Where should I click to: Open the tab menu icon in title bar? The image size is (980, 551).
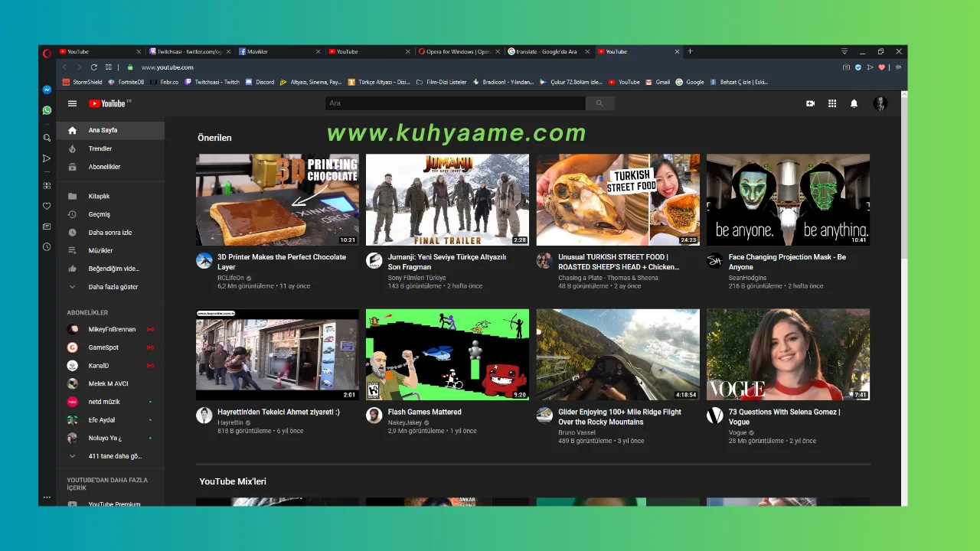[844, 51]
